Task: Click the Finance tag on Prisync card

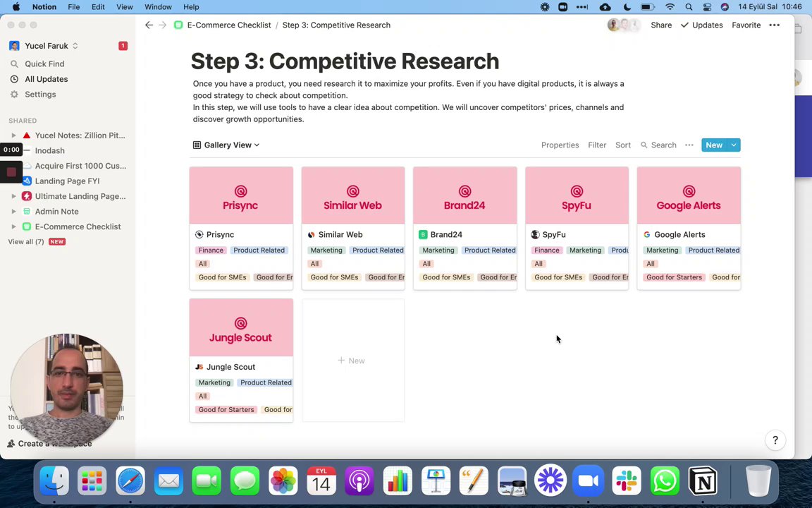Action: point(211,250)
